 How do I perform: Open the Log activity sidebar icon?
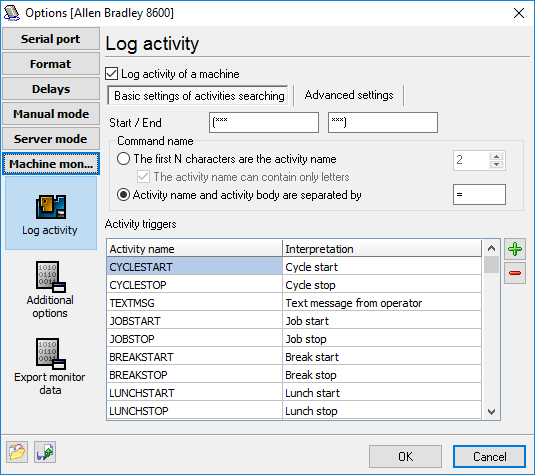[x=51, y=213]
